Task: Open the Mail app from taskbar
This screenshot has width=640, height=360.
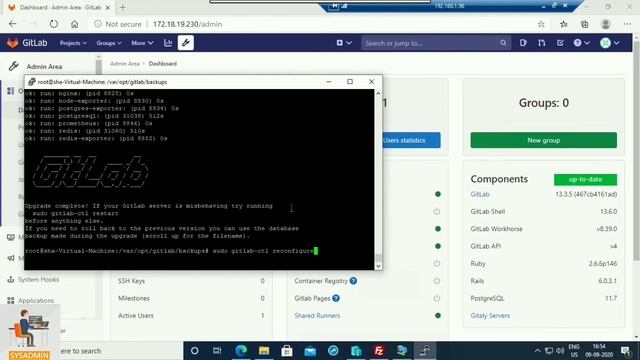Action: tap(310, 351)
